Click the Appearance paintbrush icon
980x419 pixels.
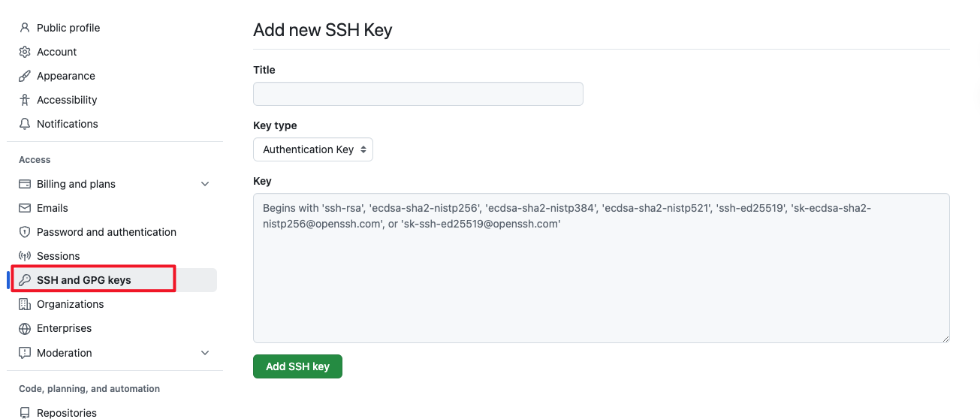[x=25, y=76]
